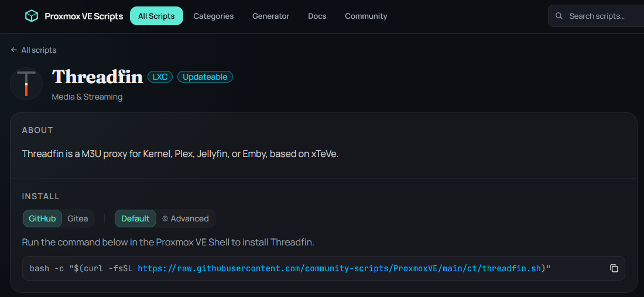Click the LXC badge

160,77
